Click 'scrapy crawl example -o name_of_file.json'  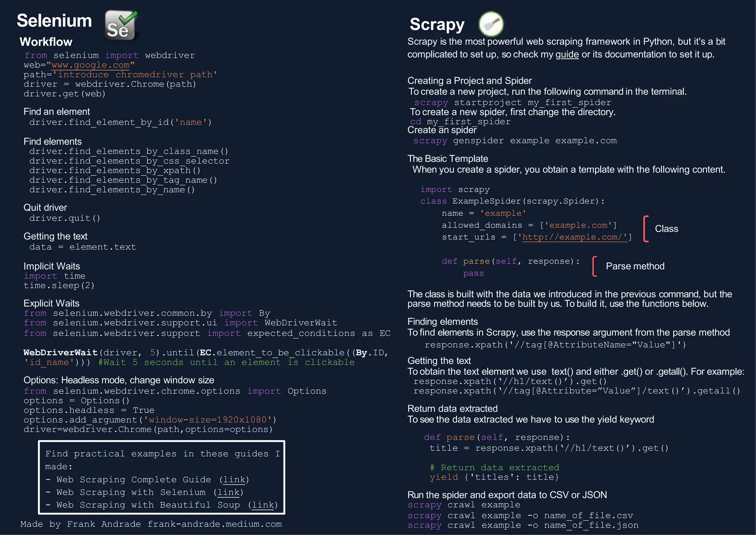point(523,525)
